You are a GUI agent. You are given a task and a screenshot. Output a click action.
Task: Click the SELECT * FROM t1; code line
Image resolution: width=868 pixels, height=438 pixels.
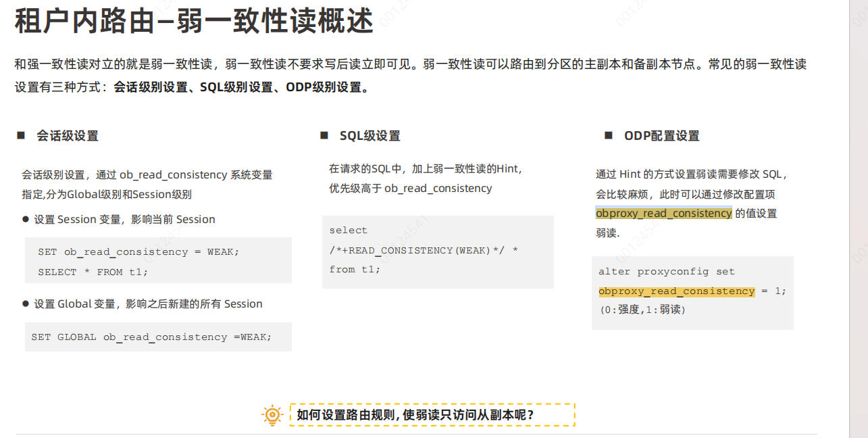pos(93,272)
